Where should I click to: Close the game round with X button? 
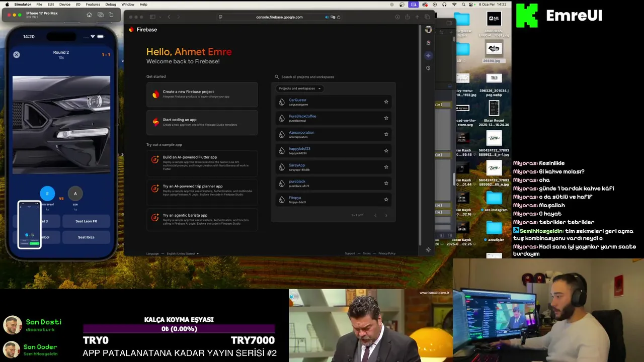(x=17, y=54)
